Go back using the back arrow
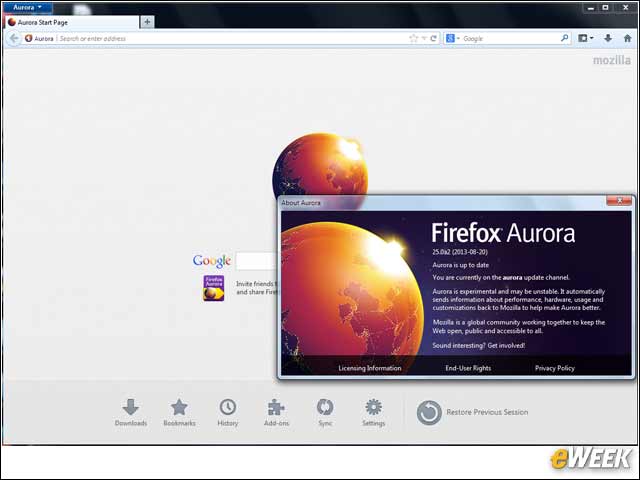Image resolution: width=640 pixels, height=480 pixels. pyautogui.click(x=14, y=38)
